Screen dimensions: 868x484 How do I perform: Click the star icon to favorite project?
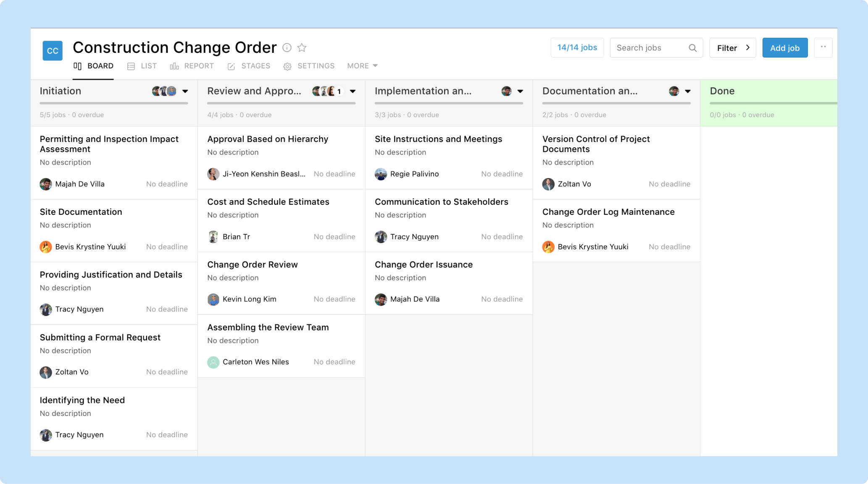click(302, 47)
